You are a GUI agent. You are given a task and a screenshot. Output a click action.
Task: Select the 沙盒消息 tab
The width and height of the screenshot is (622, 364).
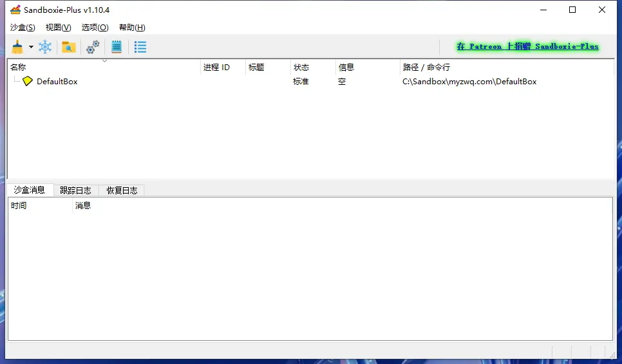point(30,190)
